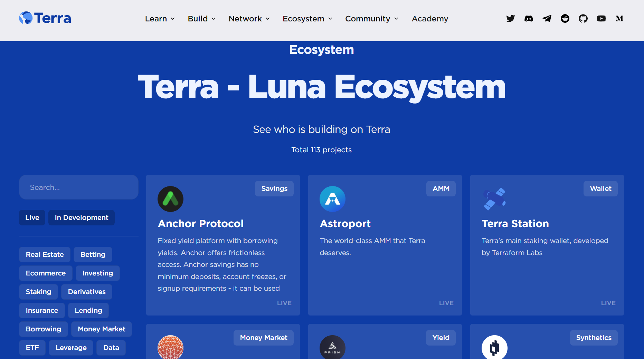Screen dimensions: 644x359
Task: Toggle the Betting category filter
Action: click(93, 254)
